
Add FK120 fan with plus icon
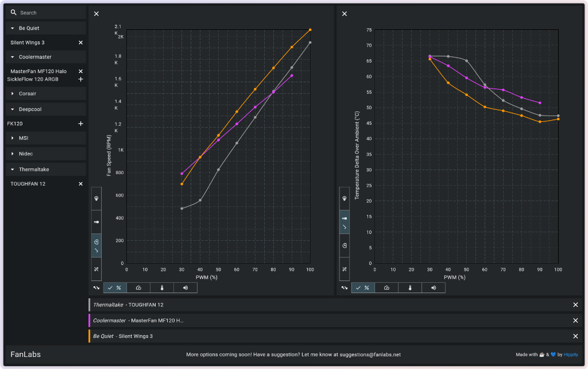80,124
